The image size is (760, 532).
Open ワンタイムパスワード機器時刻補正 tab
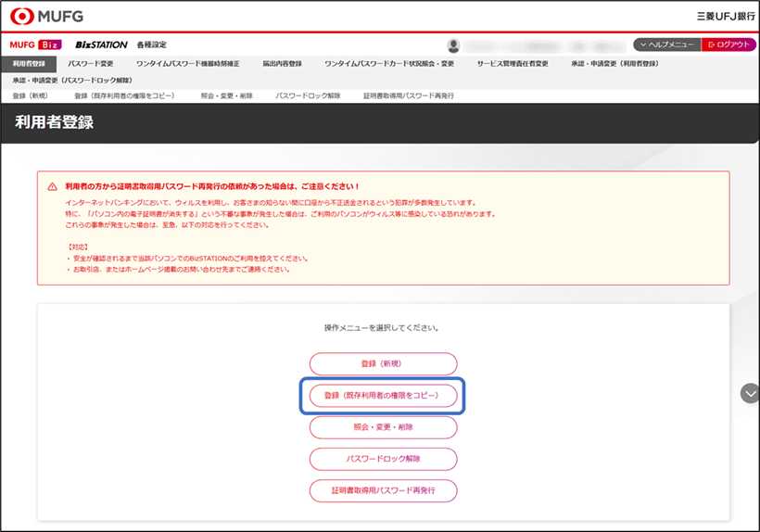pos(186,64)
